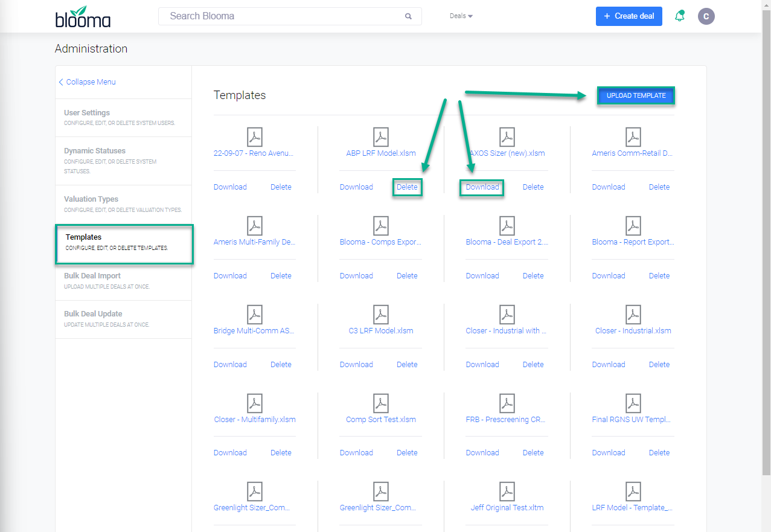Open User Settings section
This screenshot has width=771, height=532.
coord(123,117)
